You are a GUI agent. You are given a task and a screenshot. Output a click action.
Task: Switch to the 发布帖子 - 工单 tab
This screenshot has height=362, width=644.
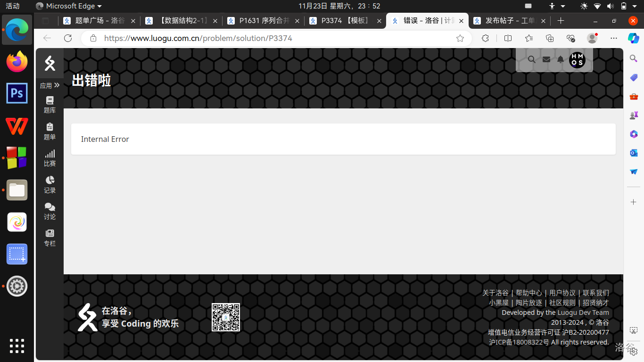tap(510, 21)
